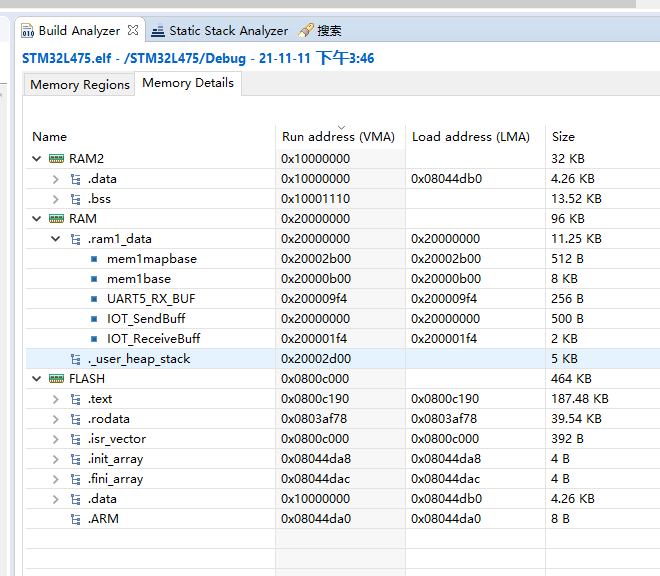Click the 39.54 KB size value
The width and height of the screenshot is (660, 576).
pyautogui.click(x=576, y=419)
